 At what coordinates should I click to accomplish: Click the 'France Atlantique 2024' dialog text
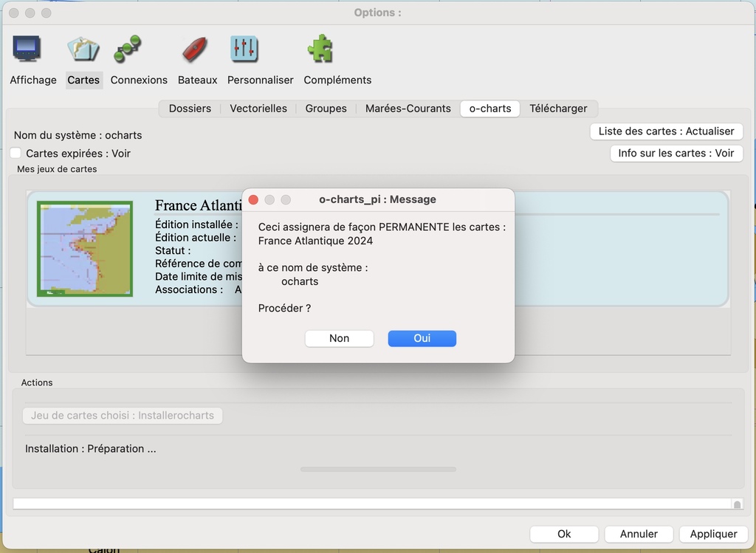tap(315, 241)
